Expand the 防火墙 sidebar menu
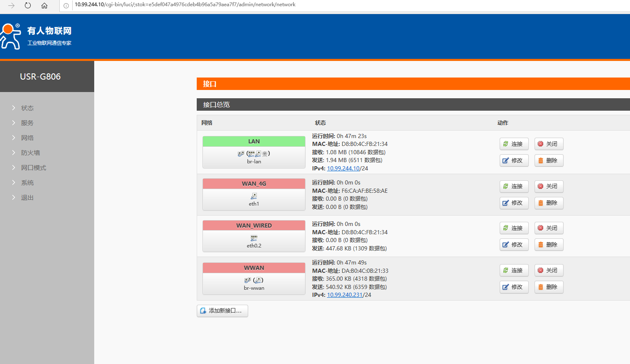Viewport: 630px width, 364px height. pyautogui.click(x=30, y=153)
